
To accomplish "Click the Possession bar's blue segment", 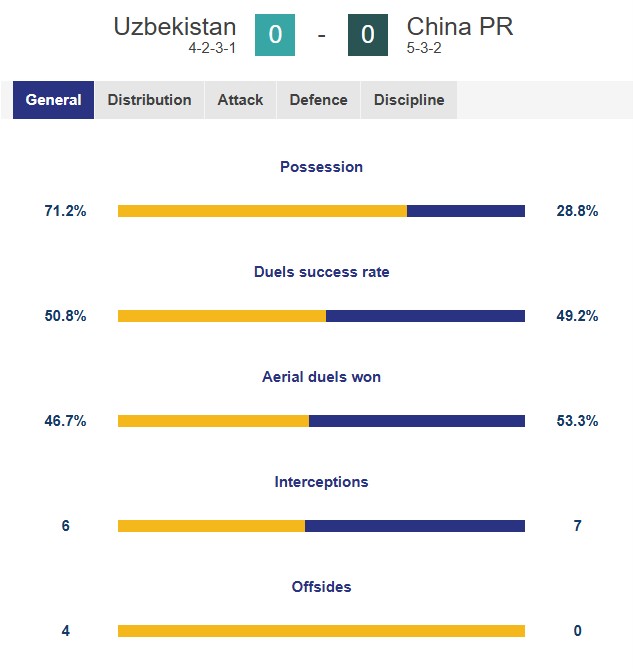I will tap(466, 211).
